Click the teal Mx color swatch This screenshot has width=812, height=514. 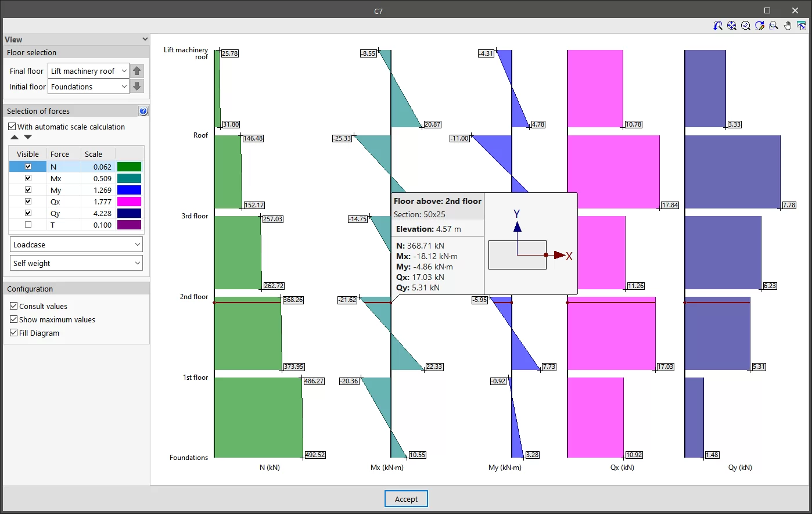(x=129, y=178)
